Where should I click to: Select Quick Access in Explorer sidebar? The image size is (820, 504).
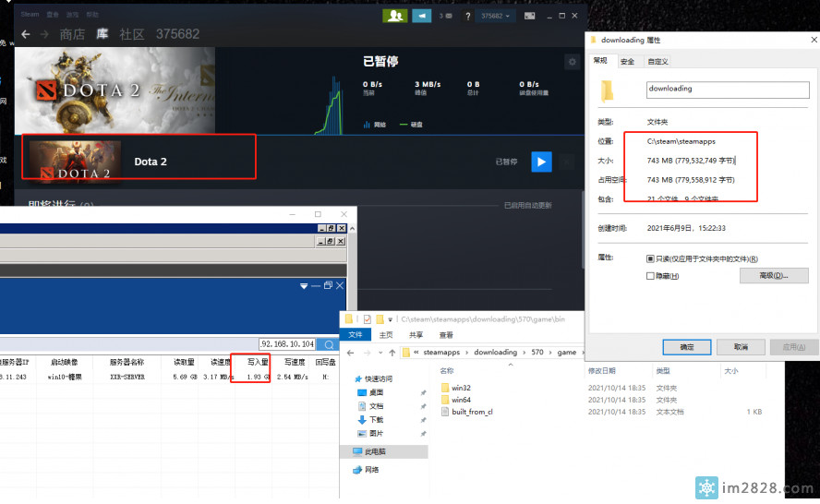click(x=373, y=379)
